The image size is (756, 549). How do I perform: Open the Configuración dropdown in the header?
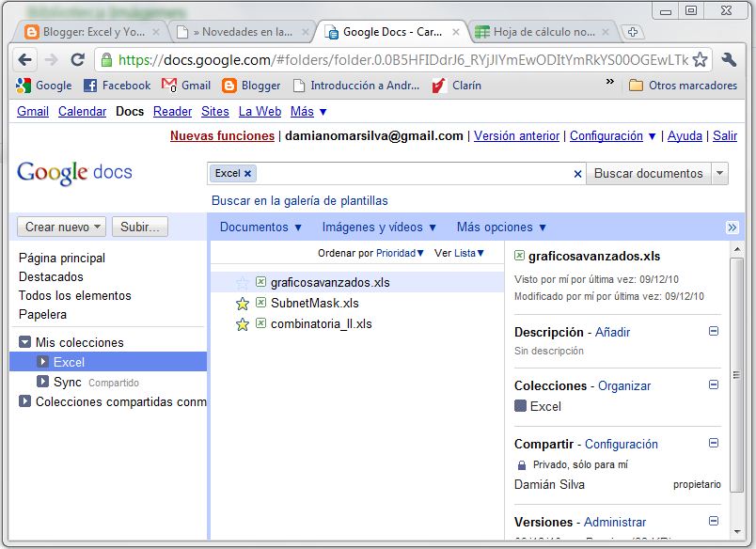(x=613, y=136)
